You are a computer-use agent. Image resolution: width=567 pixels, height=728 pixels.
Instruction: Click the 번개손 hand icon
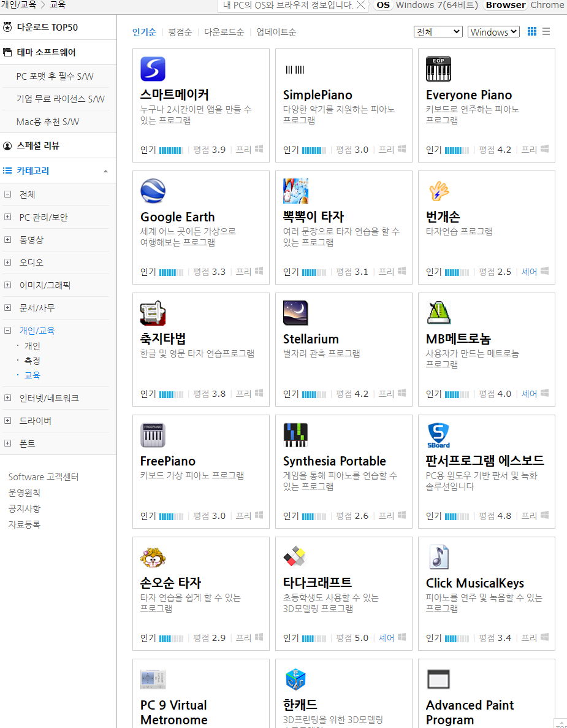tap(438, 191)
